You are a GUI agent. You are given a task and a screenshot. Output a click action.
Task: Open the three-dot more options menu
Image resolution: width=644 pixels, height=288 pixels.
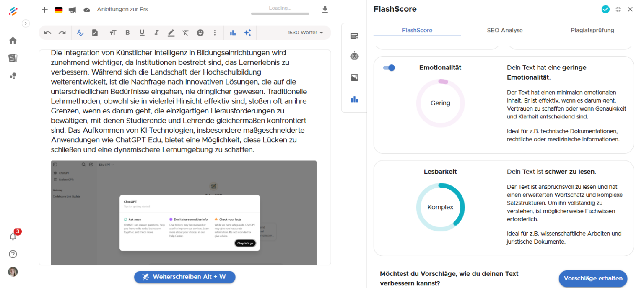[x=215, y=33]
